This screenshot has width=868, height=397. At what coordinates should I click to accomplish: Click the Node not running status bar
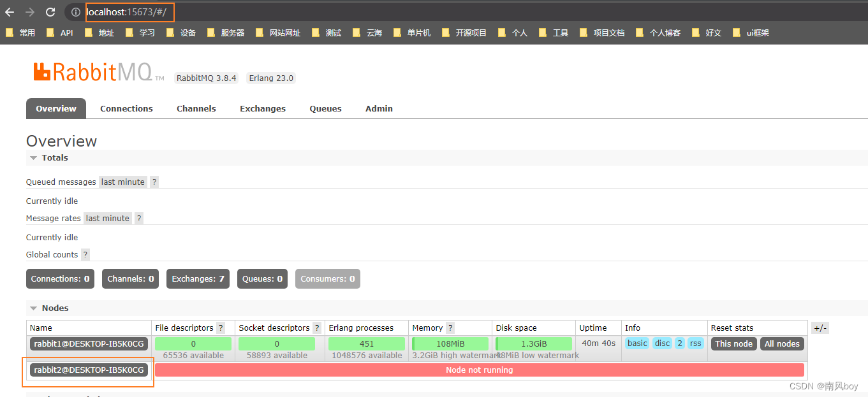480,370
